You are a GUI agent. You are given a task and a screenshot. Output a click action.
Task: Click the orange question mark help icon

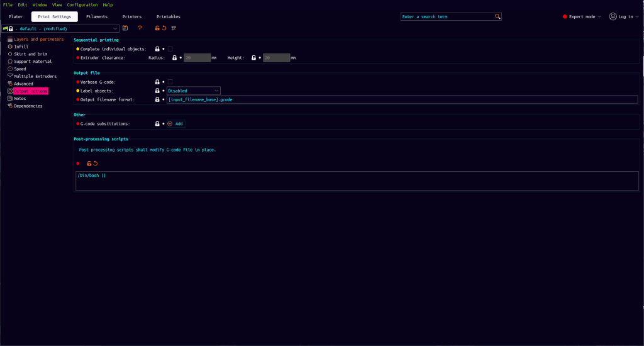[140, 28]
